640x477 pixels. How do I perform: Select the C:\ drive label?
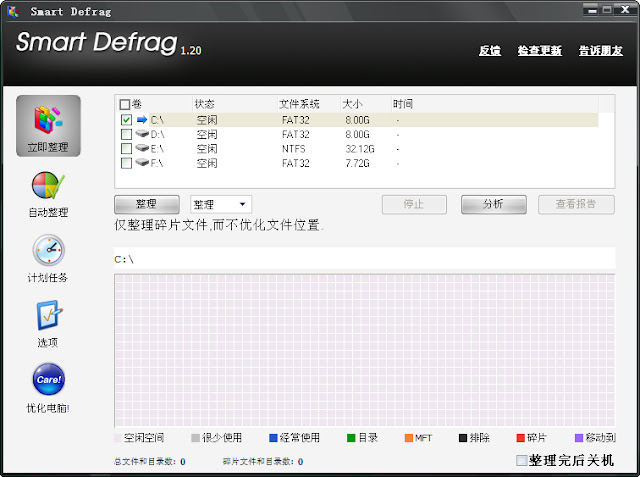coord(157,120)
